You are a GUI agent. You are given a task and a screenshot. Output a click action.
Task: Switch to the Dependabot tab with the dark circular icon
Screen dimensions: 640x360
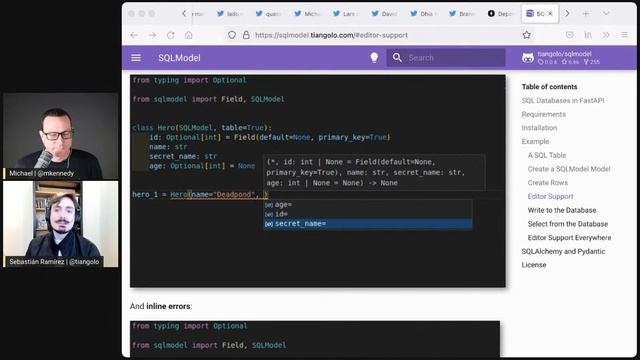pyautogui.click(x=500, y=13)
